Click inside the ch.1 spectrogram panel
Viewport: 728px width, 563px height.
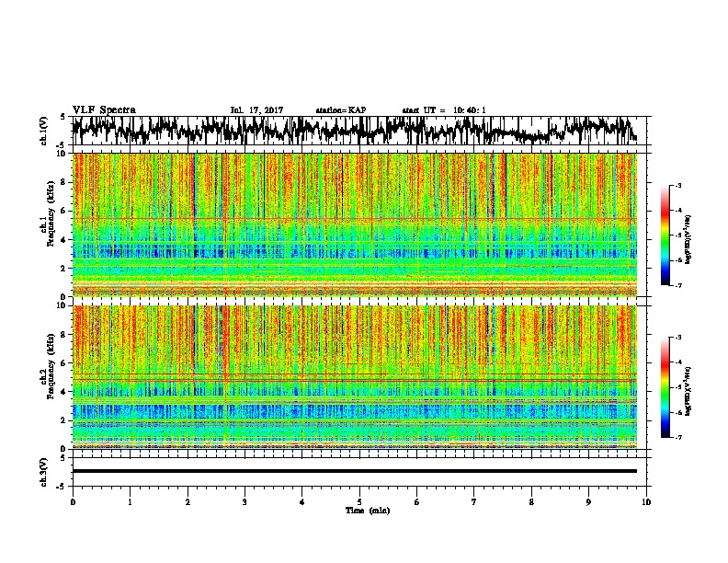click(x=355, y=224)
